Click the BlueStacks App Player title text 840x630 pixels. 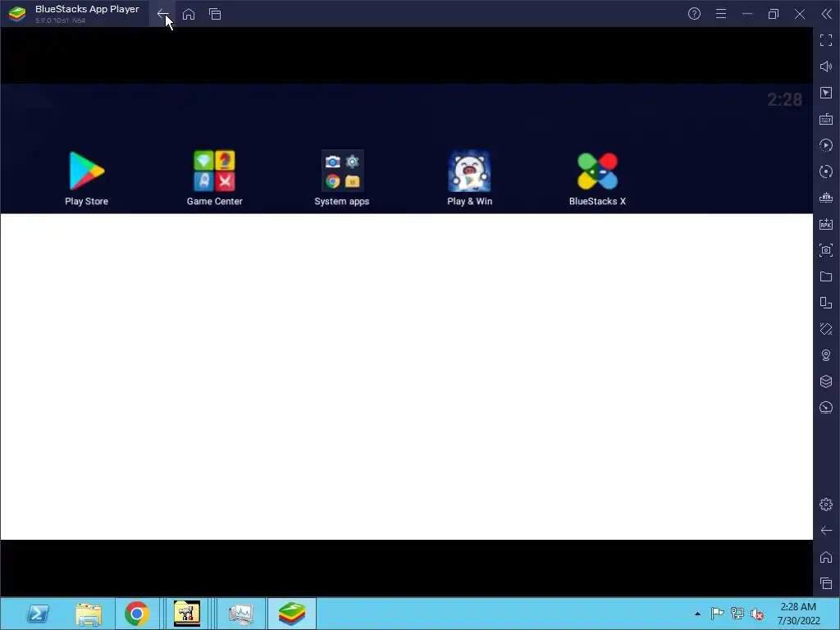click(x=87, y=9)
